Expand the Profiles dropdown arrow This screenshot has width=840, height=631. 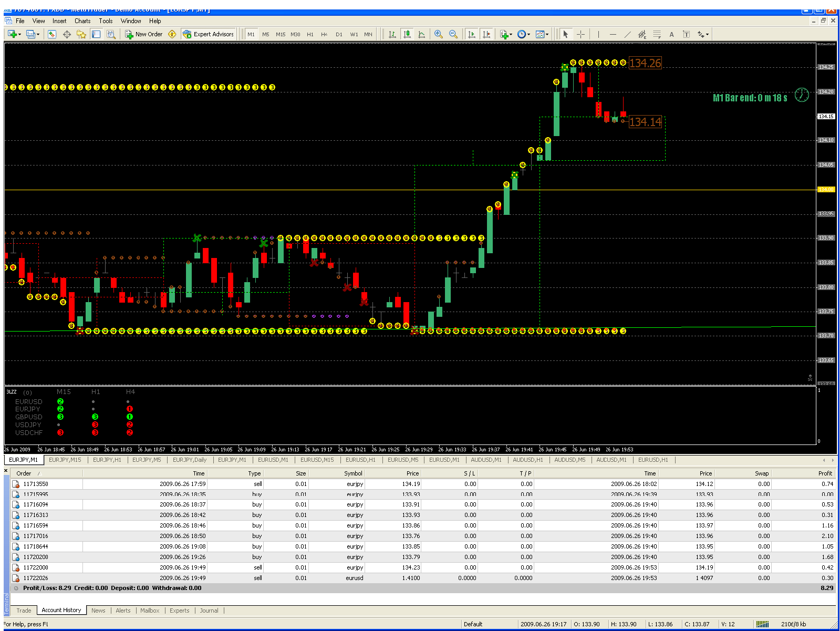point(38,35)
